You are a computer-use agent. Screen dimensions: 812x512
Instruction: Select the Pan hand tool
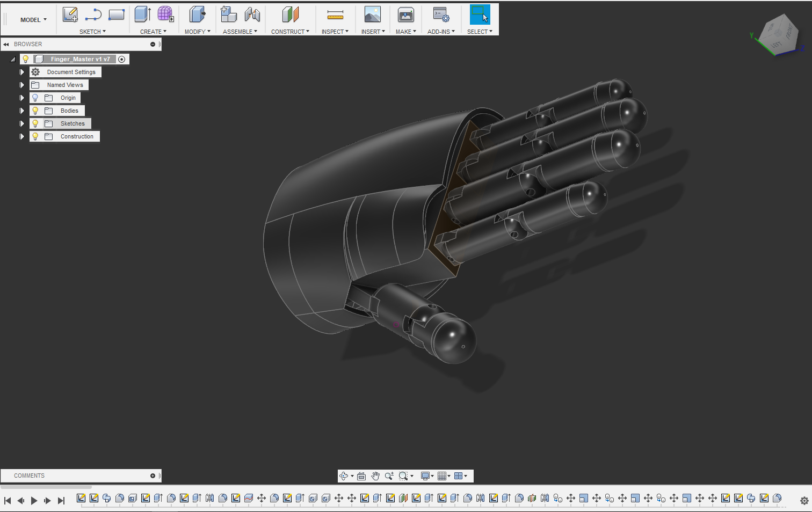tap(375, 476)
